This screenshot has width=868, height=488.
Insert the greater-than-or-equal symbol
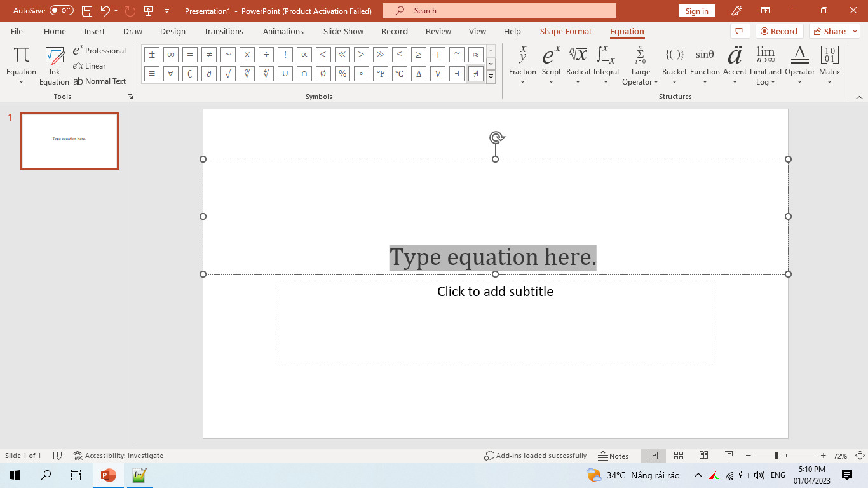[419, 55]
